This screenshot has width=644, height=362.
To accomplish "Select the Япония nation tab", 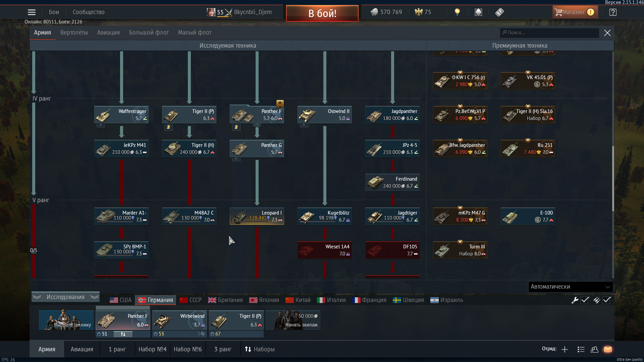I will click(x=264, y=300).
